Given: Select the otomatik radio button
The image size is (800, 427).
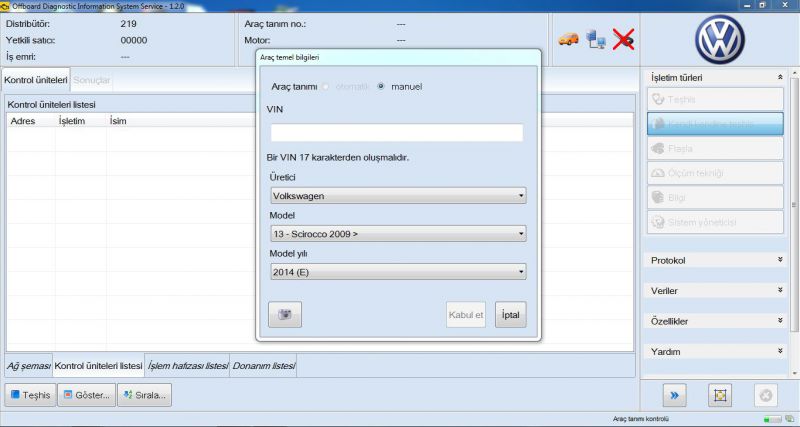Looking at the screenshot, I should coord(326,87).
